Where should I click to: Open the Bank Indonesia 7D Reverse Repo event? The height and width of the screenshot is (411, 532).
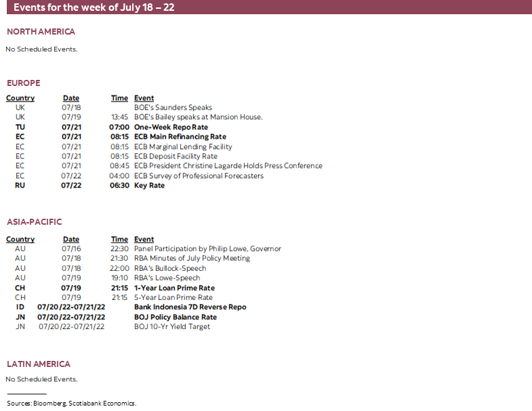coord(190,307)
